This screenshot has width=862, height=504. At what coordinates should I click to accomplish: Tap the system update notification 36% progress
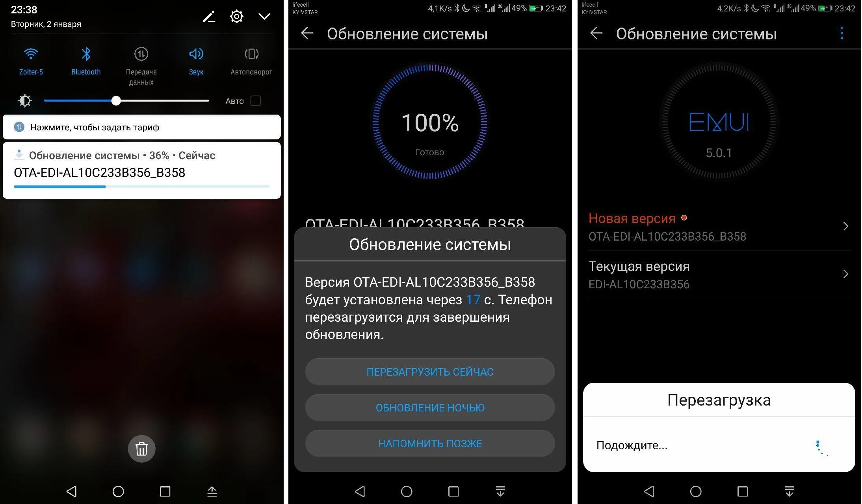point(143,170)
